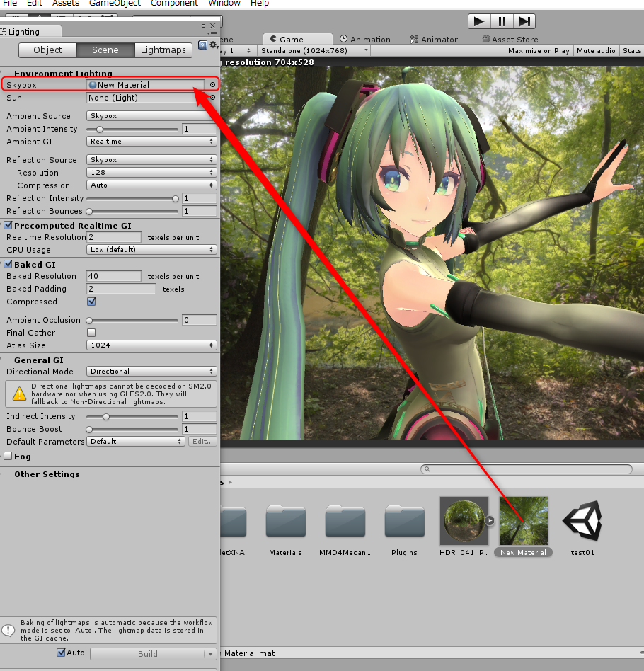Expand the HDR texture sub-asset arrow

coord(490,521)
